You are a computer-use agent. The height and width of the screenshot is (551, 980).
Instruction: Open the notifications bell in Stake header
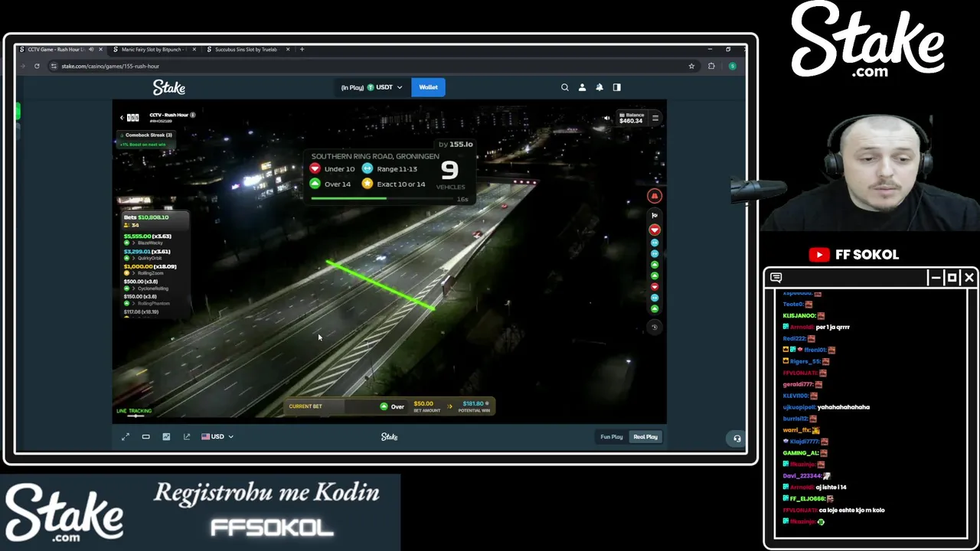599,87
